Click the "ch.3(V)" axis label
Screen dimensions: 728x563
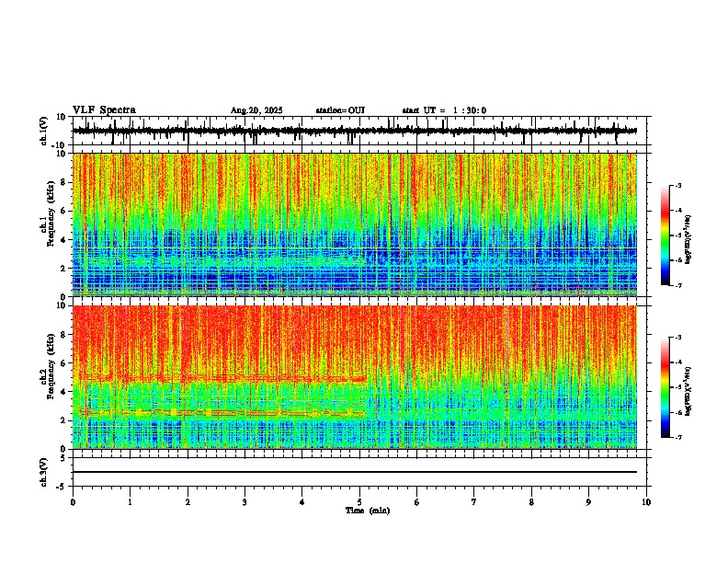[43, 472]
